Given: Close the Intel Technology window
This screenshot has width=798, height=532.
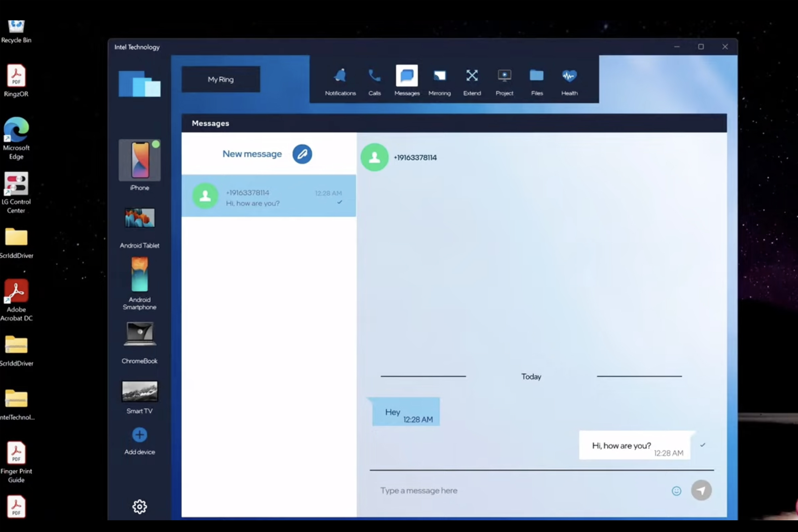Looking at the screenshot, I should click(725, 47).
